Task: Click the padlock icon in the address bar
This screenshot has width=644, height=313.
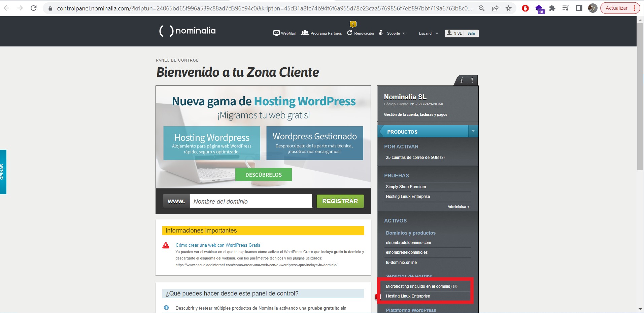Action: point(50,8)
